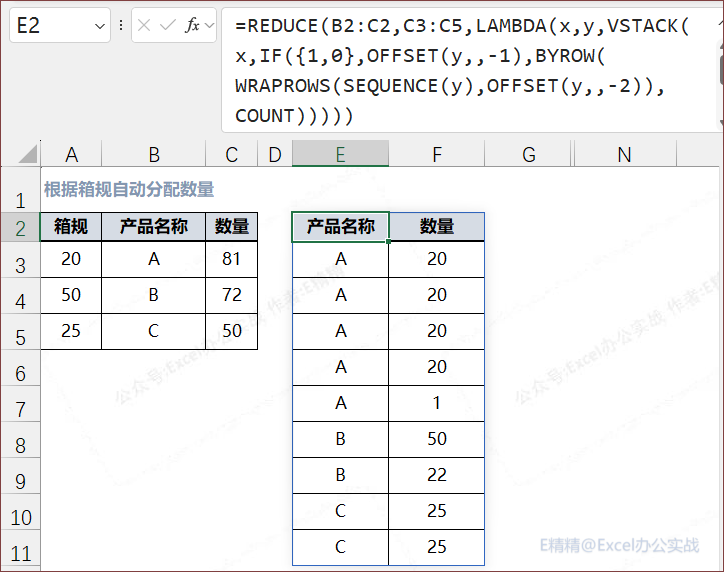The height and width of the screenshot is (572, 724).
Task: Click the vertical dots handle beside Name Box
Action: point(121,25)
